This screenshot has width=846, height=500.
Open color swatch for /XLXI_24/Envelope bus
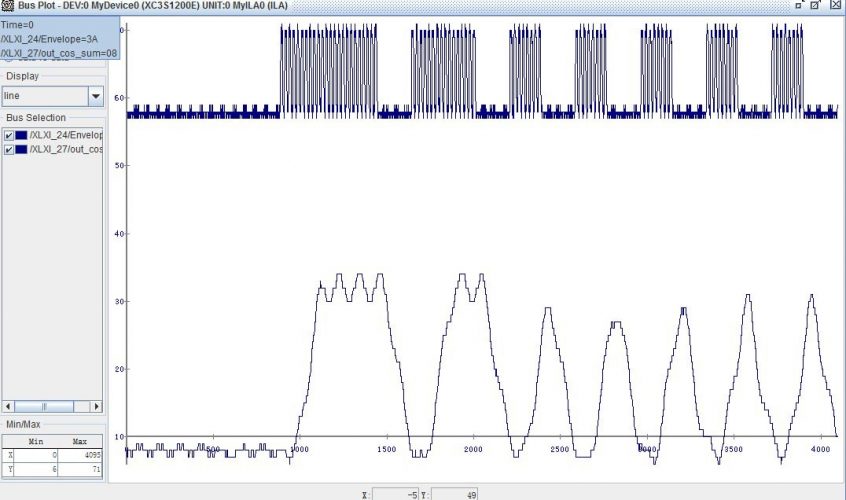[x=21, y=135]
